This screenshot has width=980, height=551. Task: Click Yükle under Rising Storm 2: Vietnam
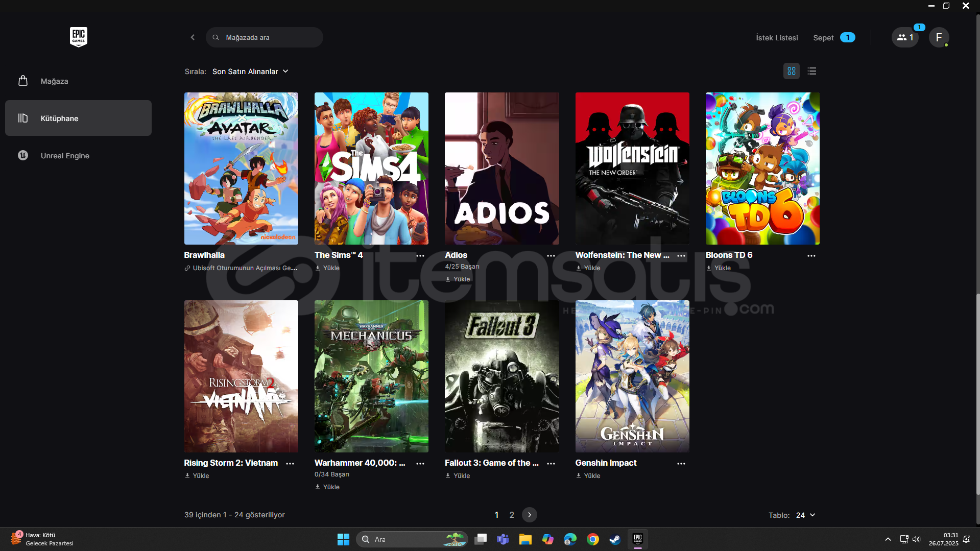click(197, 476)
